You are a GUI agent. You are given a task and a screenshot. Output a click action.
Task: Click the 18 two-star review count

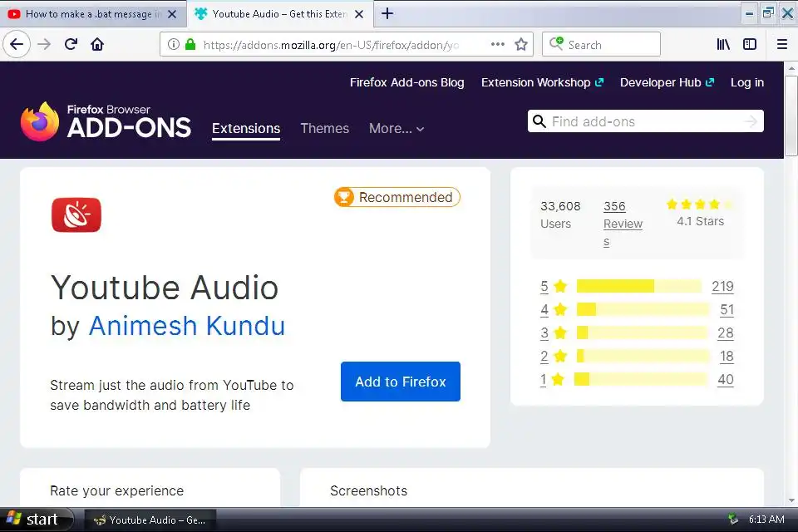[x=727, y=356]
